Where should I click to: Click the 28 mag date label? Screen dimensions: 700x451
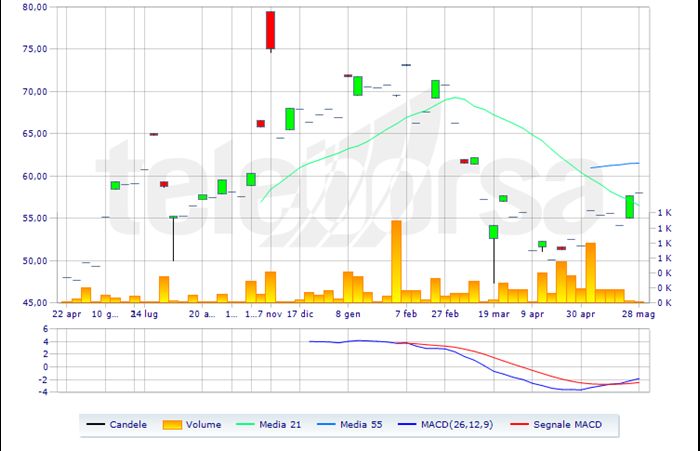pyautogui.click(x=638, y=314)
